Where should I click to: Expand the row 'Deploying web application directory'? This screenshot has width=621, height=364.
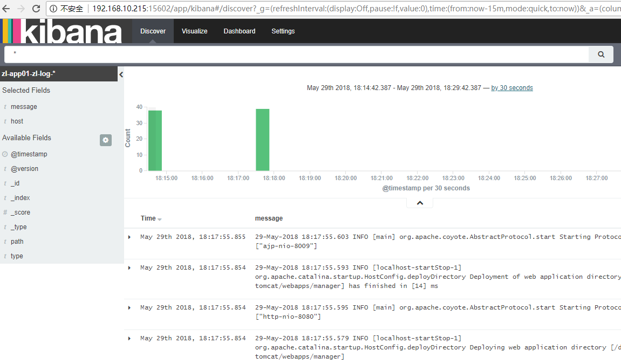pyautogui.click(x=129, y=339)
